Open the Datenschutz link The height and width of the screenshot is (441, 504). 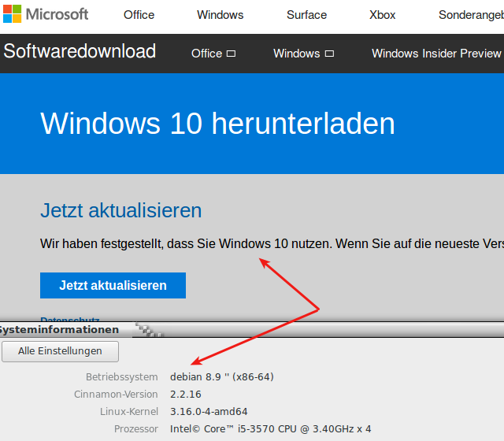(x=70, y=319)
